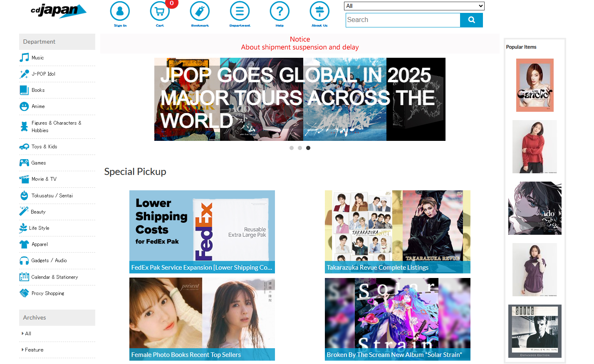The width and height of the screenshot is (594, 364).
Task: Open the Apparel department link
Action: click(40, 244)
